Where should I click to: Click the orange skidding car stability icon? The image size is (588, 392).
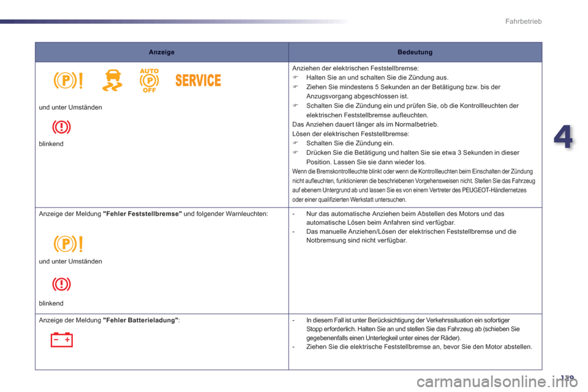pos(113,80)
